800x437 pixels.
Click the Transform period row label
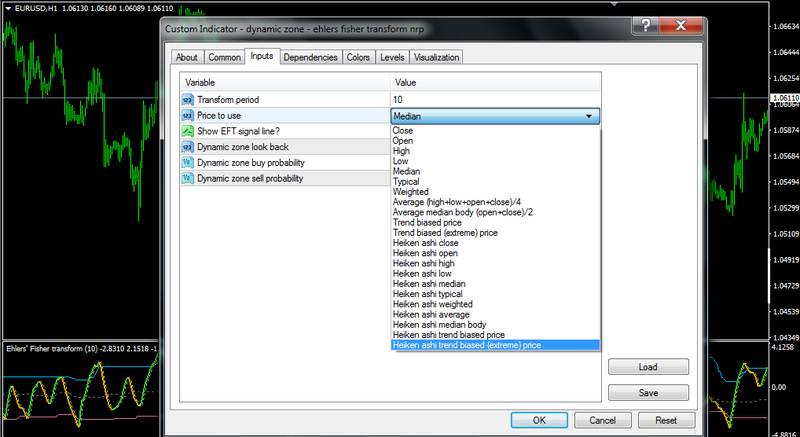[x=228, y=99]
